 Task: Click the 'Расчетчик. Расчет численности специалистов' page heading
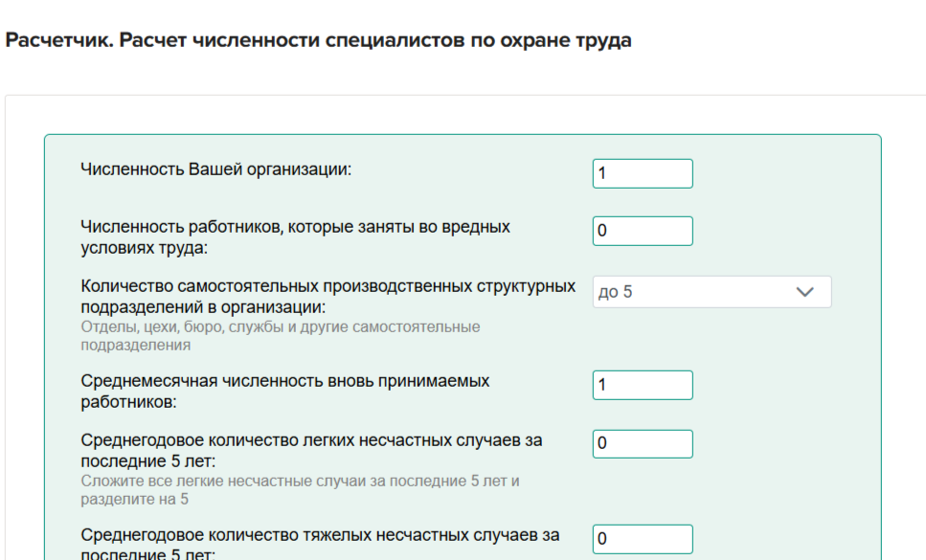[x=318, y=41]
